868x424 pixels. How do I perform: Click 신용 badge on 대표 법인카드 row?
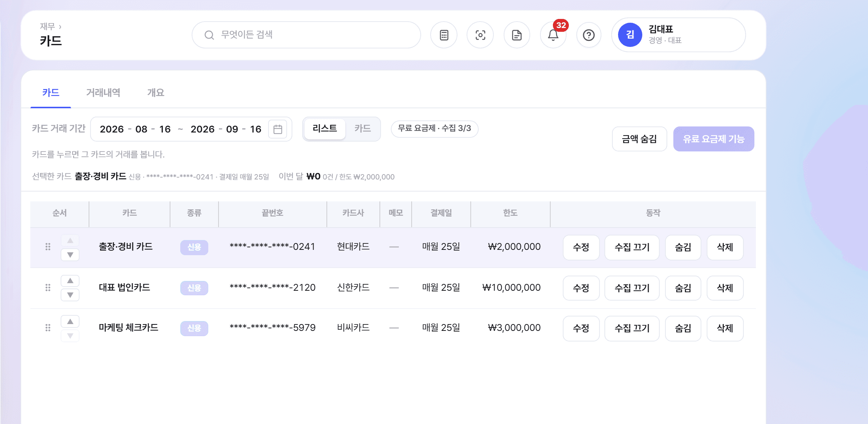pyautogui.click(x=194, y=288)
